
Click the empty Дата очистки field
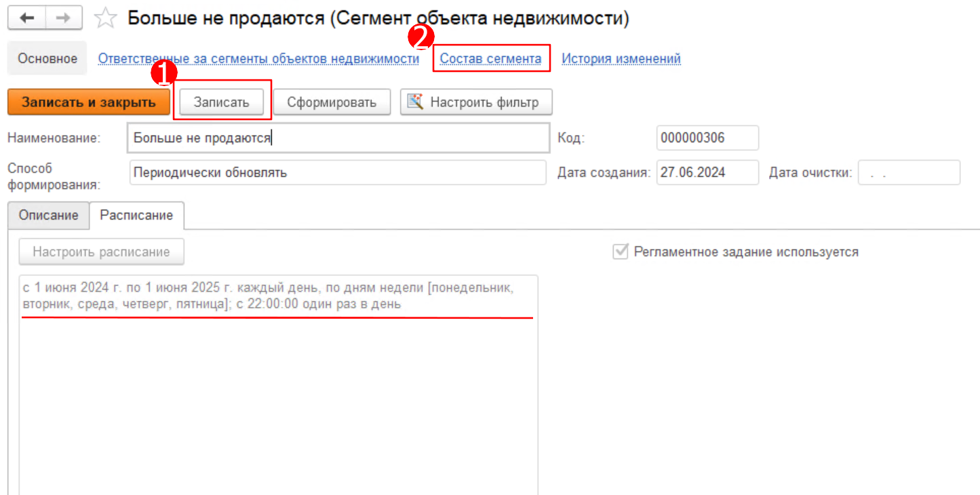pyautogui.click(x=908, y=172)
